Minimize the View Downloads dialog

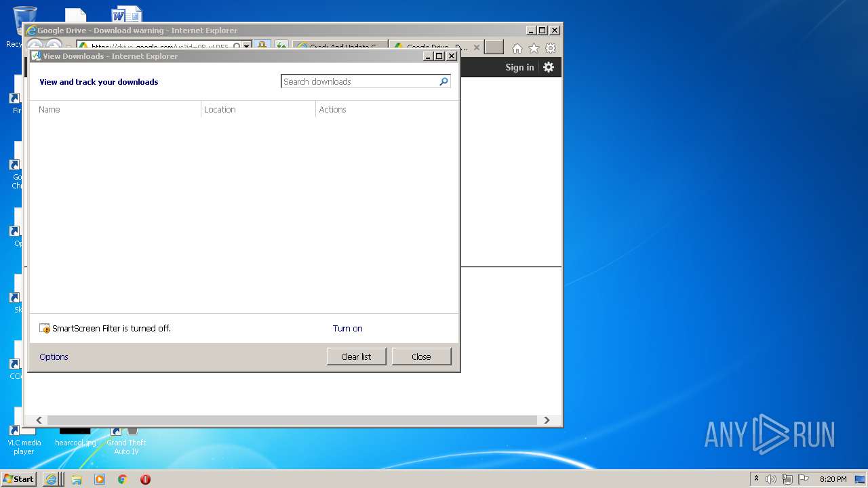(x=428, y=56)
